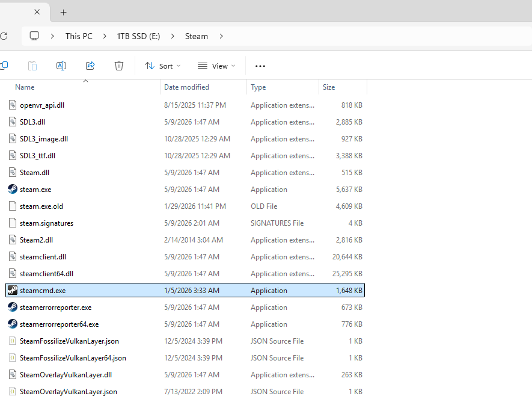
Task: Select the steamclient64.dll file name
Action: 46,274
